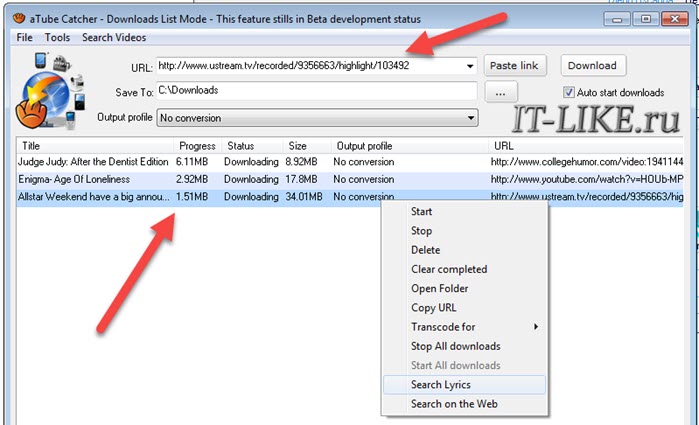Click the Output profile column header
The image size is (699, 425).
410,146
